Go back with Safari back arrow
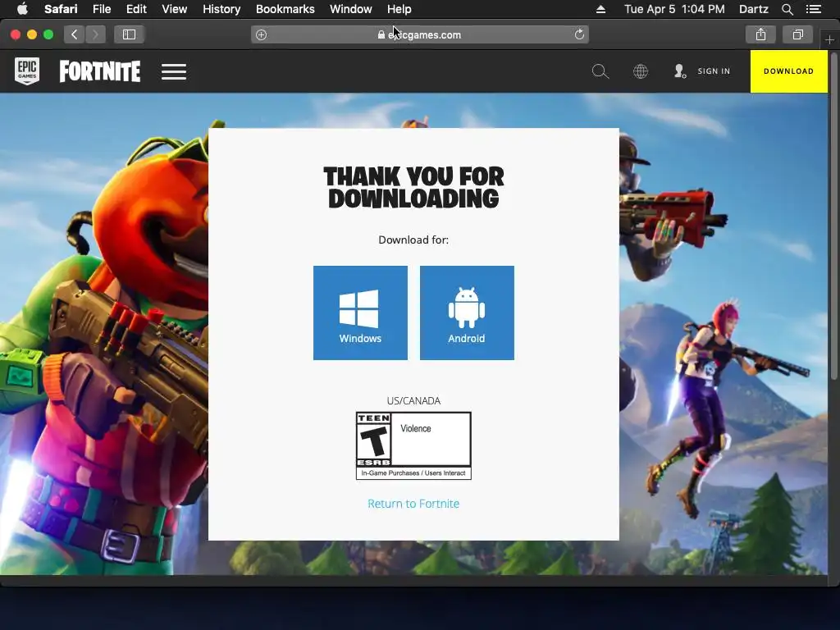The height and width of the screenshot is (630, 840). [75, 34]
